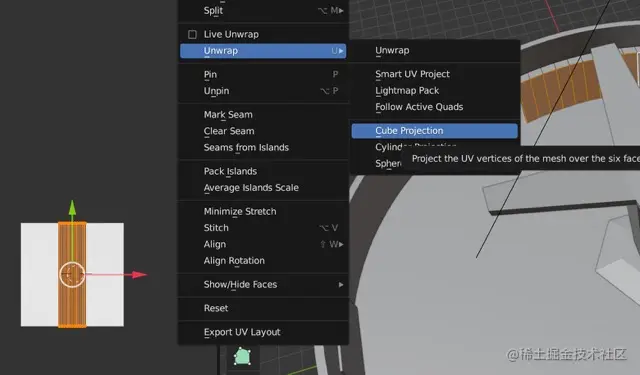Open the Align submenu

[x=263, y=244]
